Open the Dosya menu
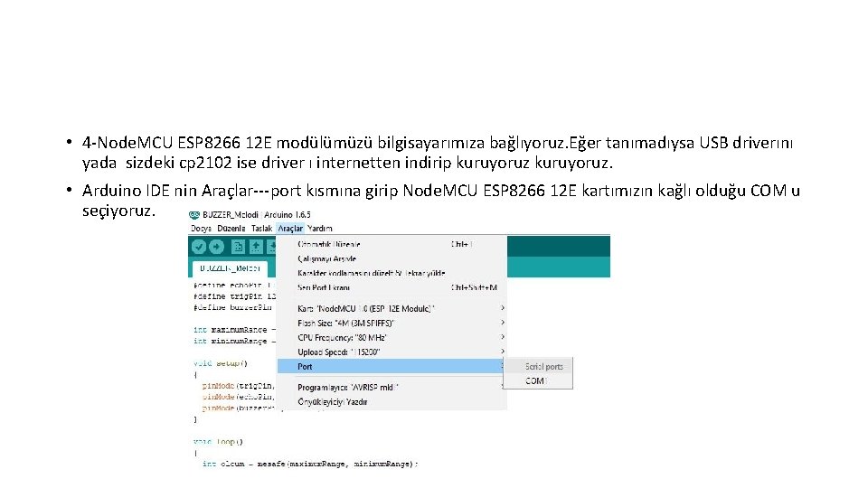The width and height of the screenshot is (868, 488). point(201,228)
